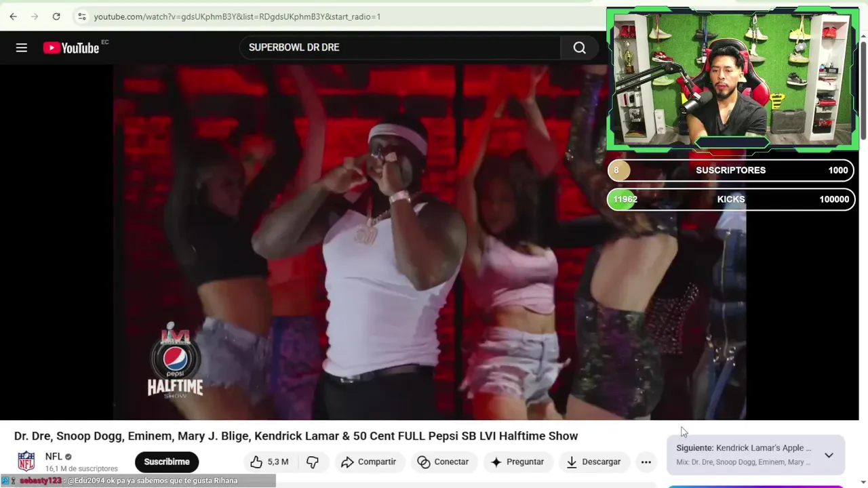Like the video with 5,3 M

click(x=270, y=462)
